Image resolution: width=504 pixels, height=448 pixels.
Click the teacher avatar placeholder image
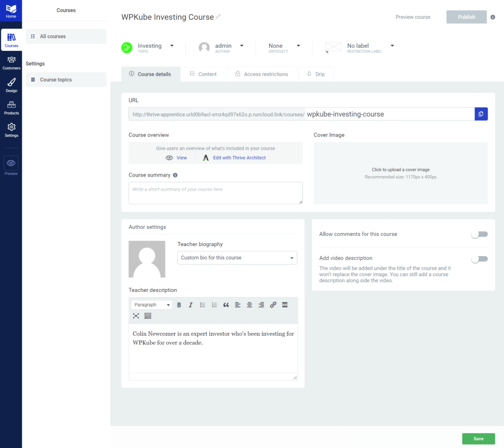pos(147,259)
